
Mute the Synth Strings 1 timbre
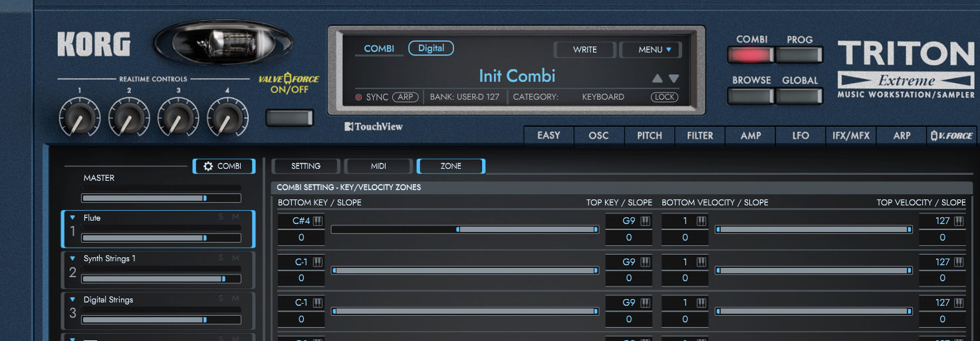click(235, 259)
